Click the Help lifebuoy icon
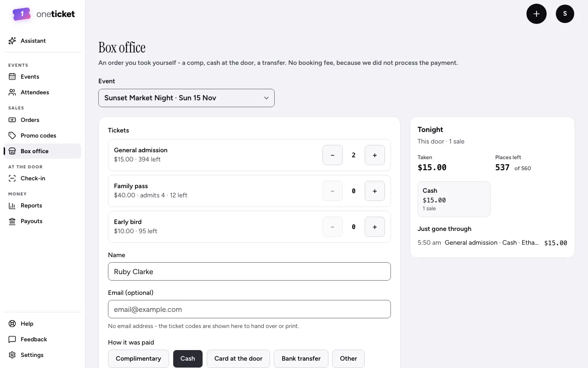588x368 pixels. (x=12, y=324)
